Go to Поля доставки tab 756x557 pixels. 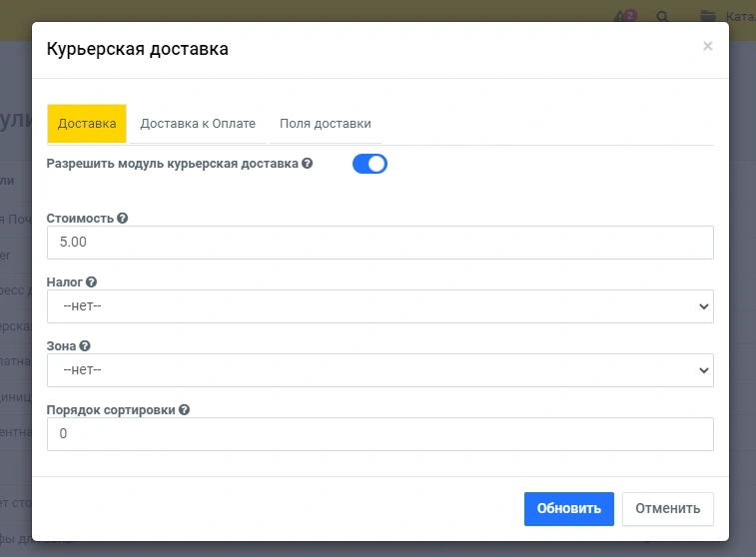click(x=326, y=124)
